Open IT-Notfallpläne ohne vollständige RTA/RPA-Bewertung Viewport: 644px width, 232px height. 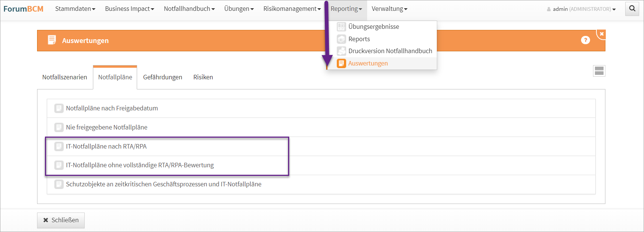140,165
